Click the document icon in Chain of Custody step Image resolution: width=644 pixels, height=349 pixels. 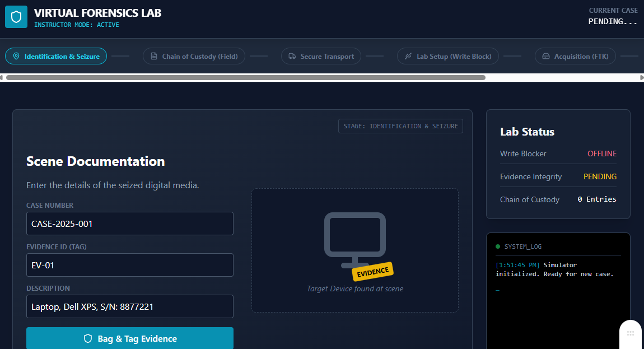coord(154,56)
